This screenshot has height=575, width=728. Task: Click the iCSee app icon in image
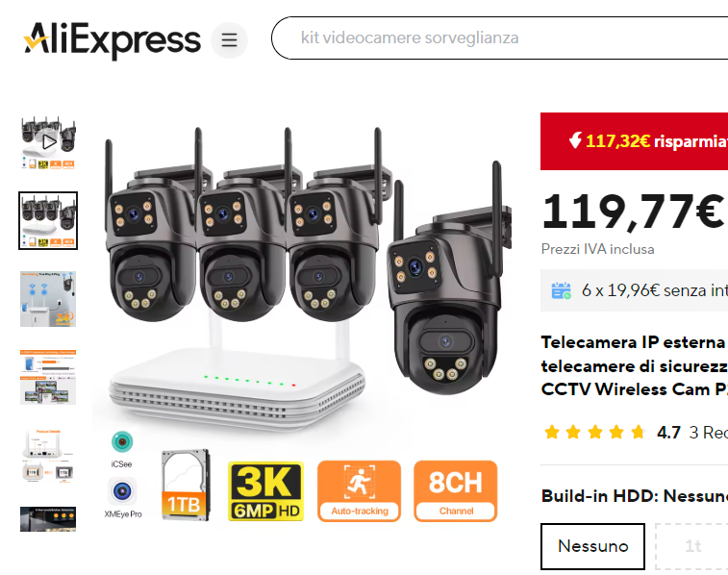click(x=122, y=441)
